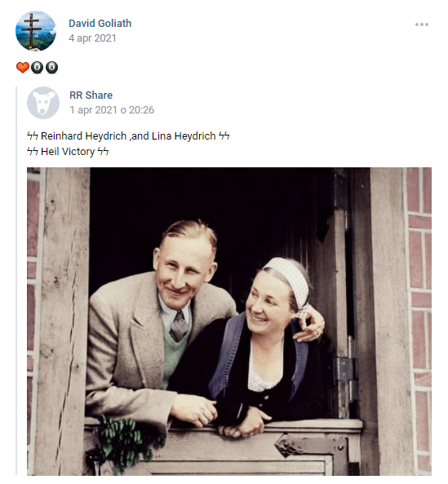Open the three-dot post options menu
This screenshot has height=484, width=448.
coord(421,24)
